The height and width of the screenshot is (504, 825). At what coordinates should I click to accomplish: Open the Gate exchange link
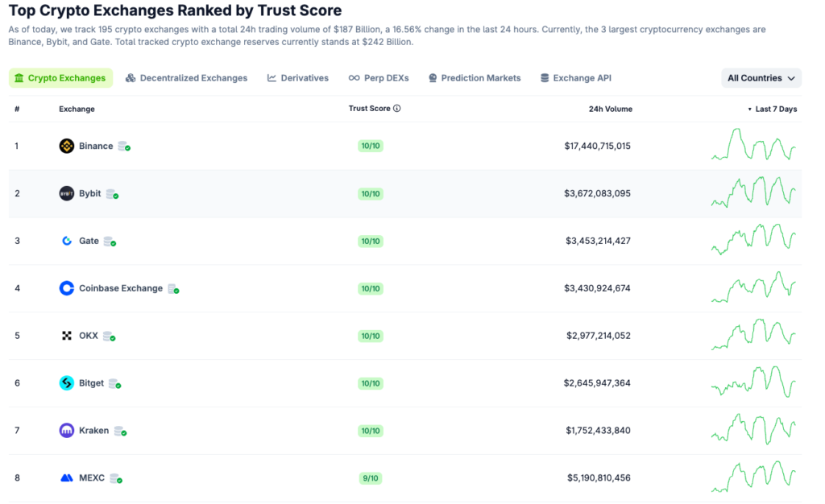(89, 241)
